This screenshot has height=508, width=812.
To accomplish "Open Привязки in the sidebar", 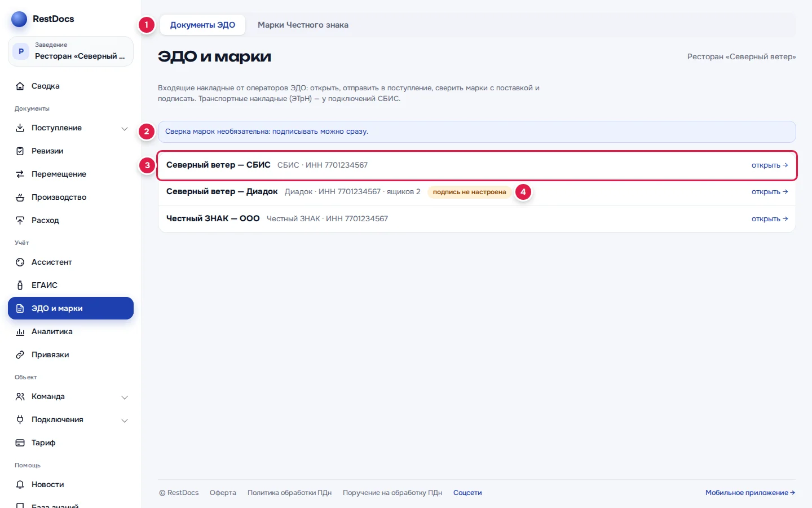I will pyautogui.click(x=70, y=355).
